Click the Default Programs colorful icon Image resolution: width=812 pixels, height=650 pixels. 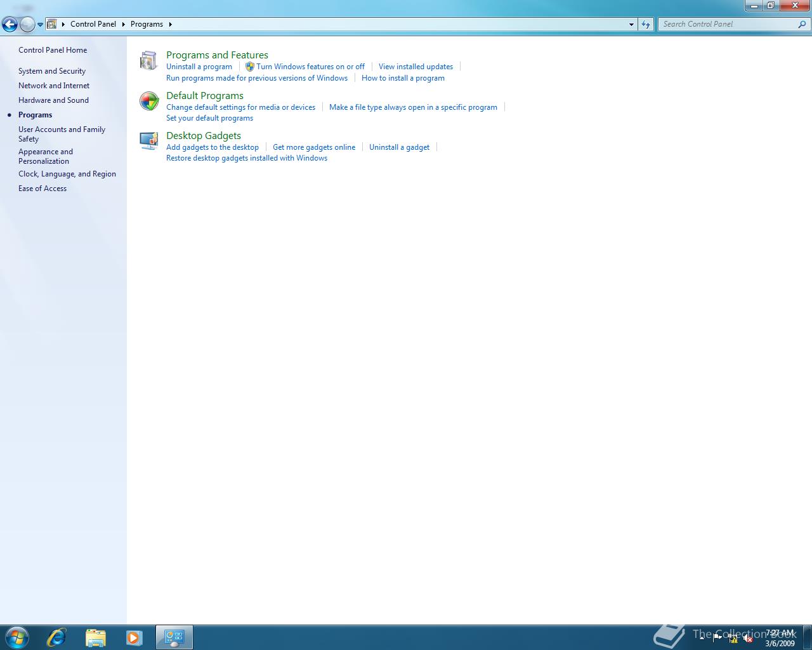(x=148, y=100)
